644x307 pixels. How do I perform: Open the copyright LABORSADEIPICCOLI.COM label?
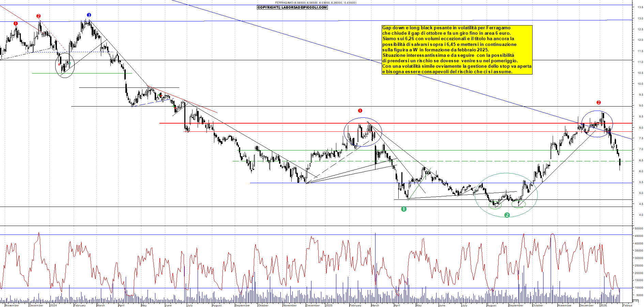click(x=292, y=7)
